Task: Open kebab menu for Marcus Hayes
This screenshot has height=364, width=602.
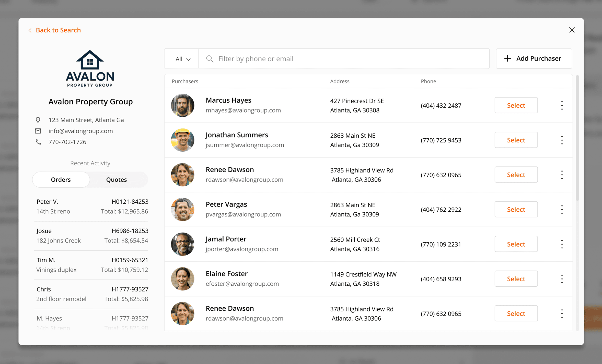Action: pyautogui.click(x=562, y=105)
